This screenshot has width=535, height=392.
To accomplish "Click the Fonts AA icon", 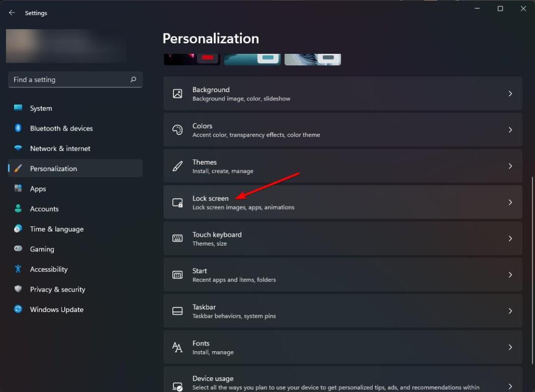I will [178, 347].
